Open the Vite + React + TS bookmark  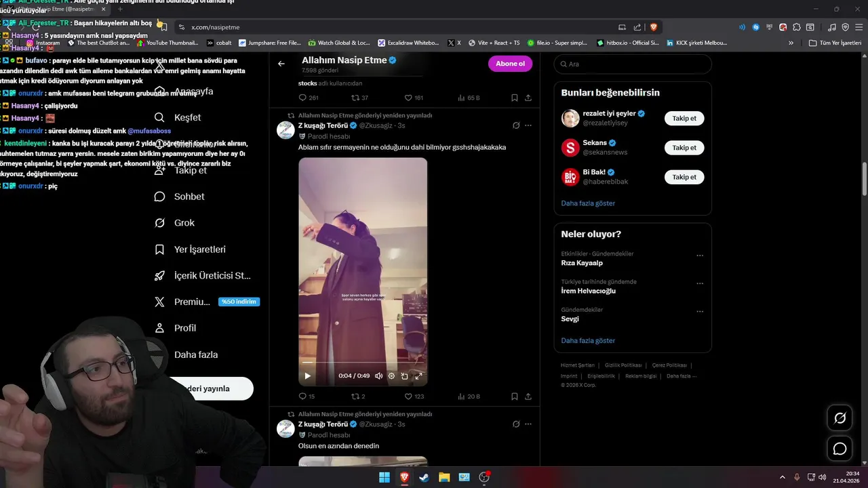click(493, 43)
